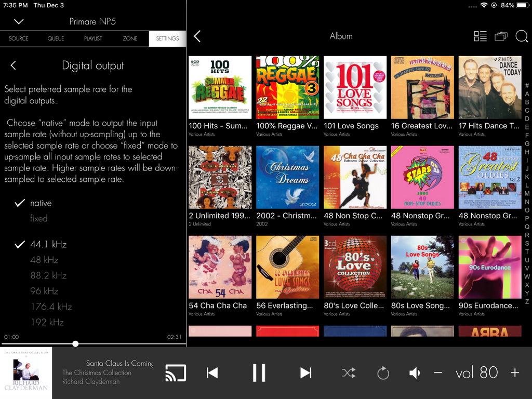Jump to letter Z in album index
This screenshot has height=399, width=532.
click(527, 301)
